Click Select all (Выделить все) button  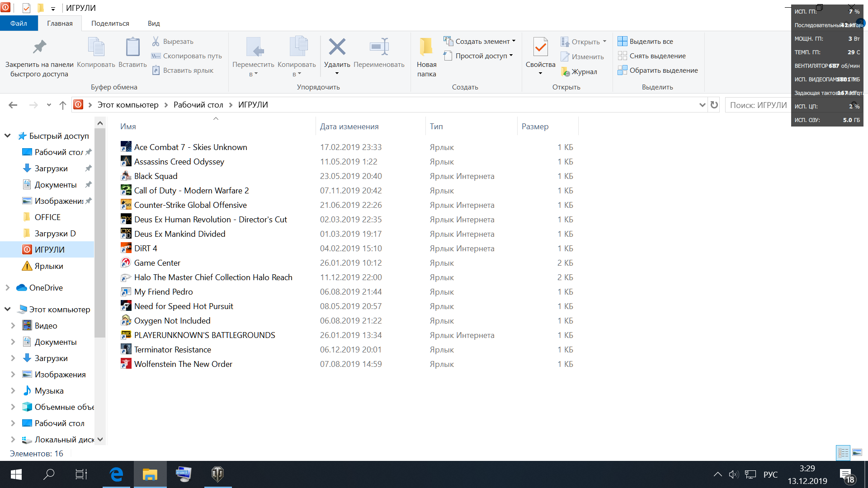coord(646,41)
